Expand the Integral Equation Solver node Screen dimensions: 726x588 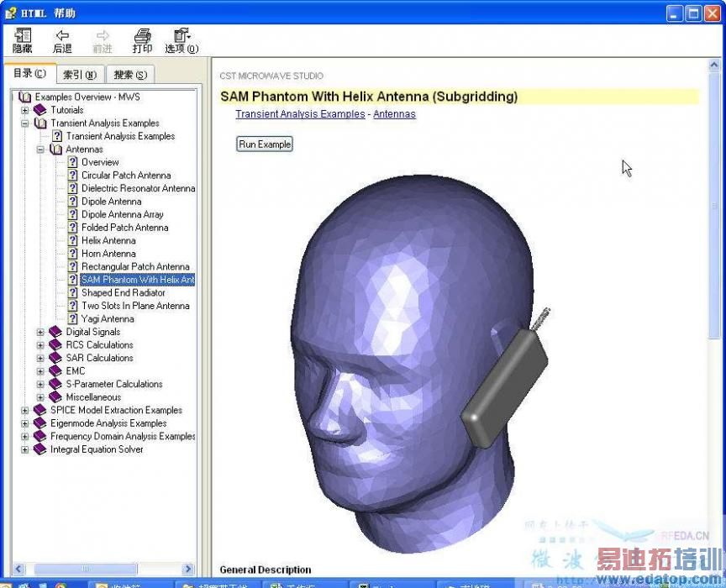click(x=25, y=449)
